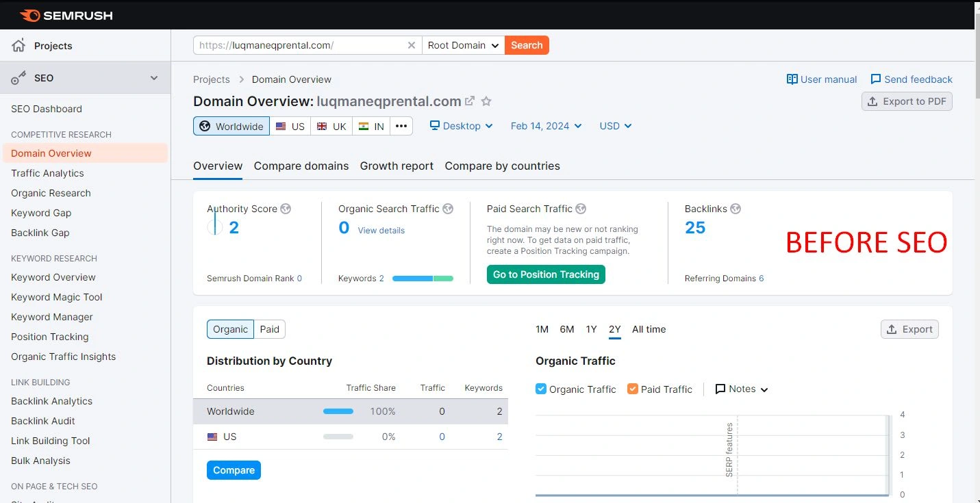Select 6M time range
This screenshot has width=980, height=503.
(x=567, y=329)
